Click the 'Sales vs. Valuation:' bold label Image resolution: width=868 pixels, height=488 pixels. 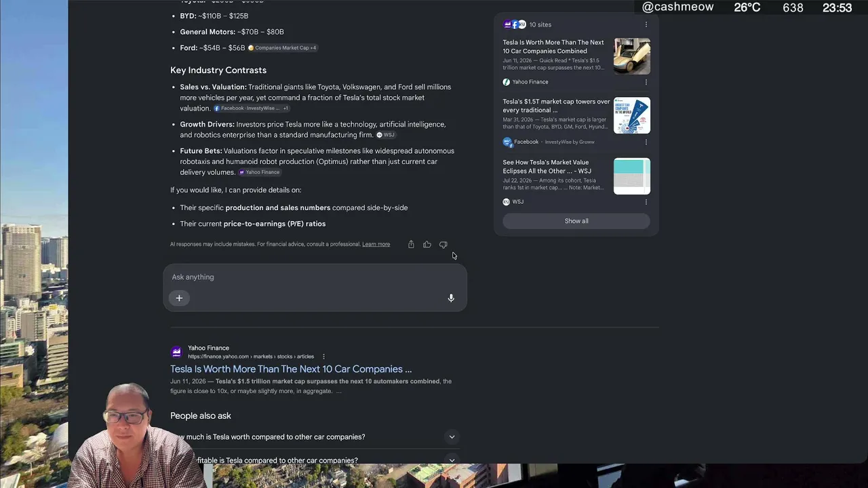[213, 87]
